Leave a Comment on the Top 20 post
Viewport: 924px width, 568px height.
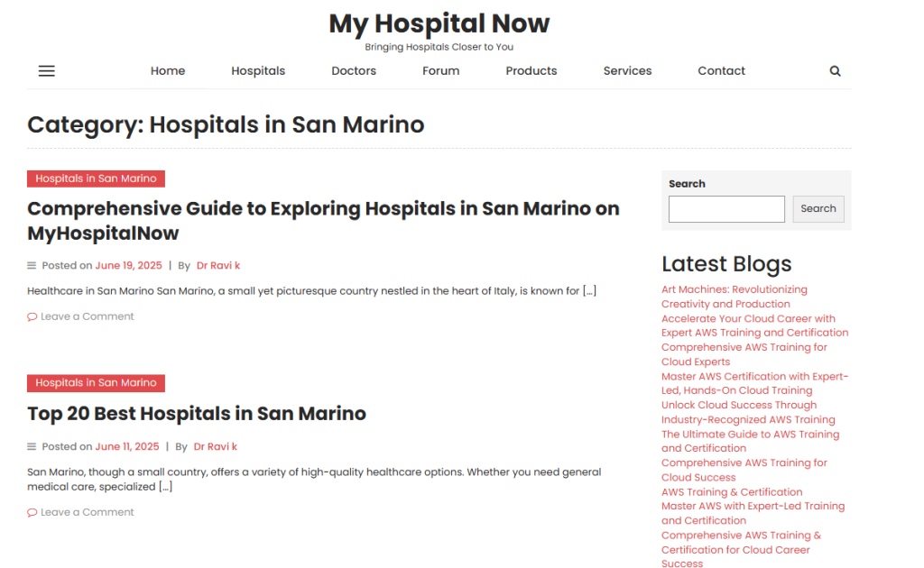point(87,513)
